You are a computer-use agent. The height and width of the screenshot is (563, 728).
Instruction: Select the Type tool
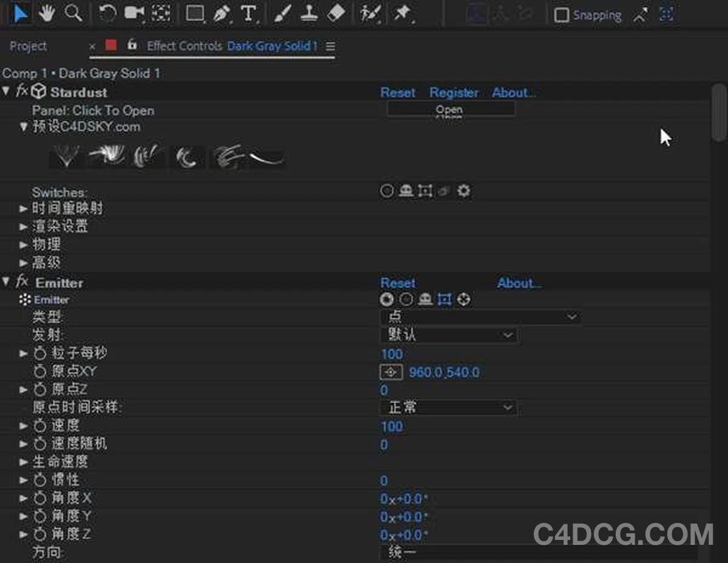(x=248, y=13)
